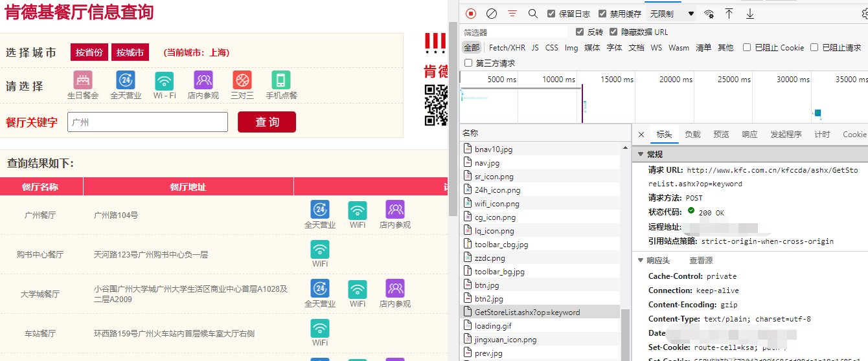Click the KFC QR code image
This screenshot has width=868, height=361.
pos(436,105)
